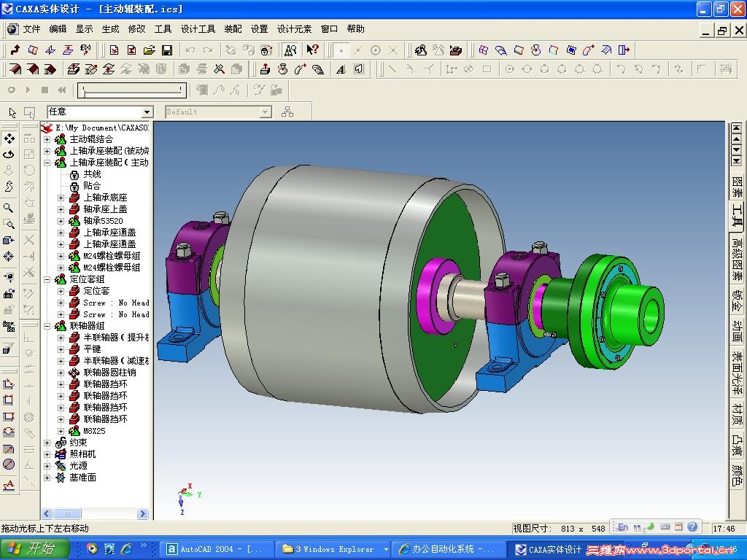Click the Windows 开始 Start button

[x=35, y=549]
